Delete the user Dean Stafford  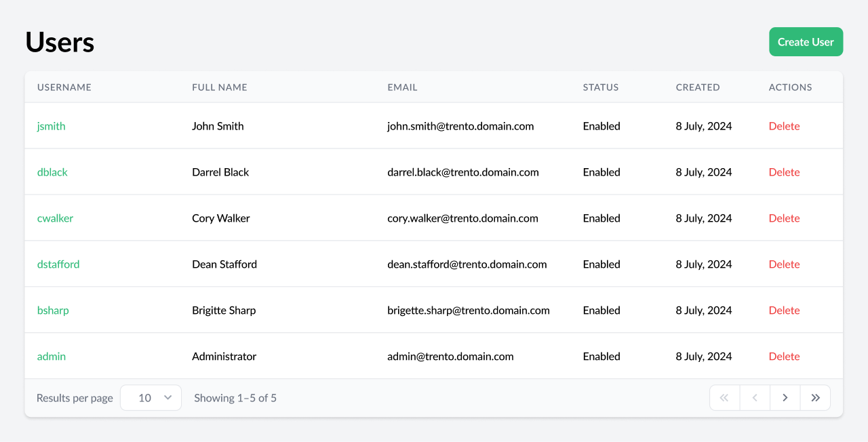(x=785, y=264)
